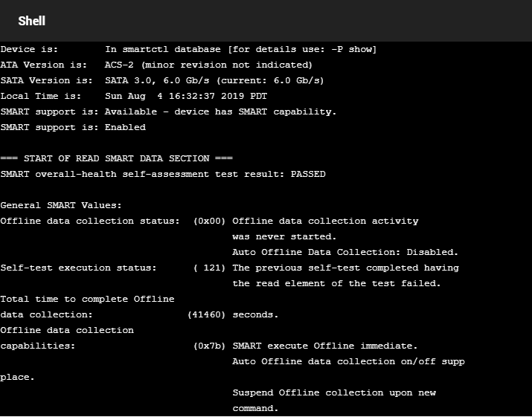Click the (0x00) offline status code
The height and width of the screenshot is (417, 532).
point(209,221)
